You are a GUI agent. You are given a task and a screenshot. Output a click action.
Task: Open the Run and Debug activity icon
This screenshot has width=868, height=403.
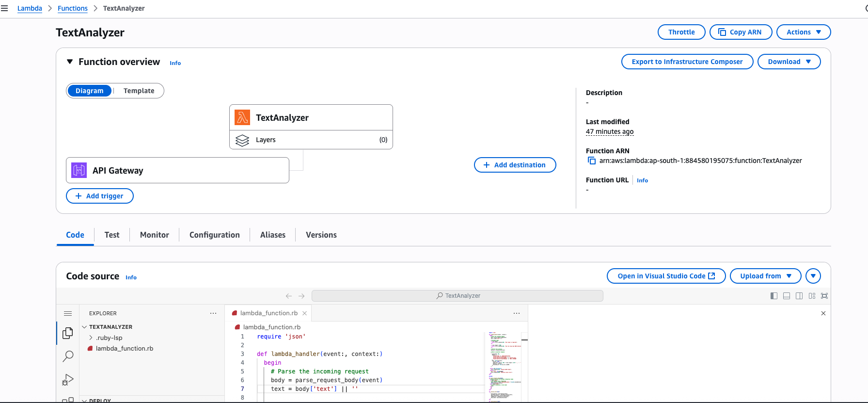pos(68,380)
